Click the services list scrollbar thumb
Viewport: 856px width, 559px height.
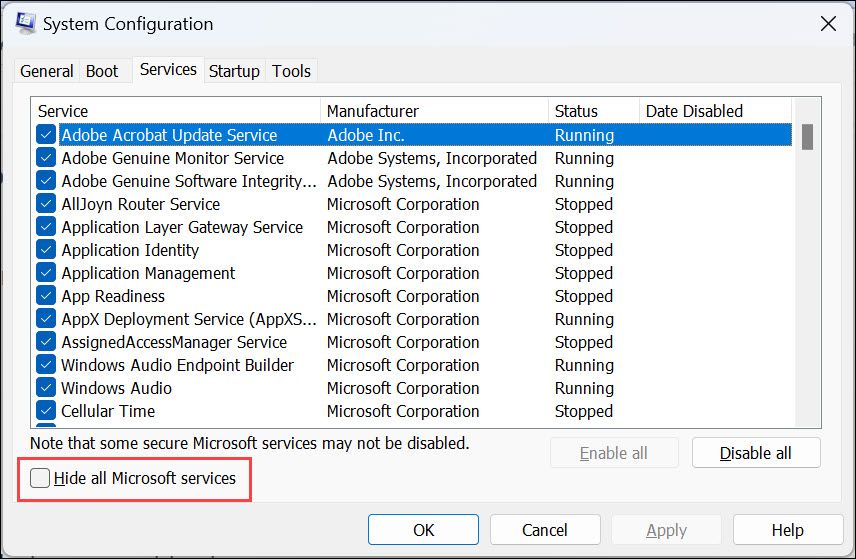807,136
